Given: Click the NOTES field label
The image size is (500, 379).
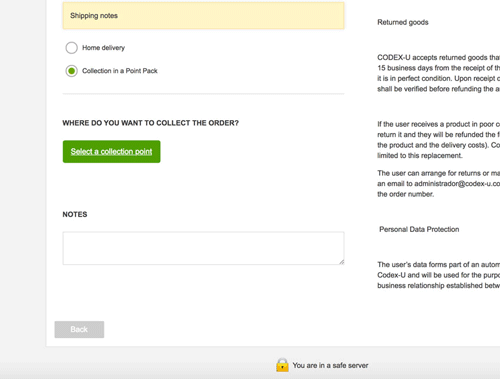Looking at the screenshot, I should [x=75, y=214].
